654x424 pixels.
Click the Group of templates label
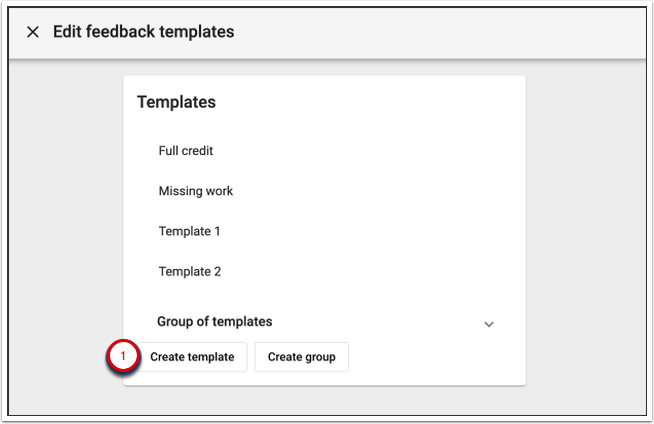point(215,322)
